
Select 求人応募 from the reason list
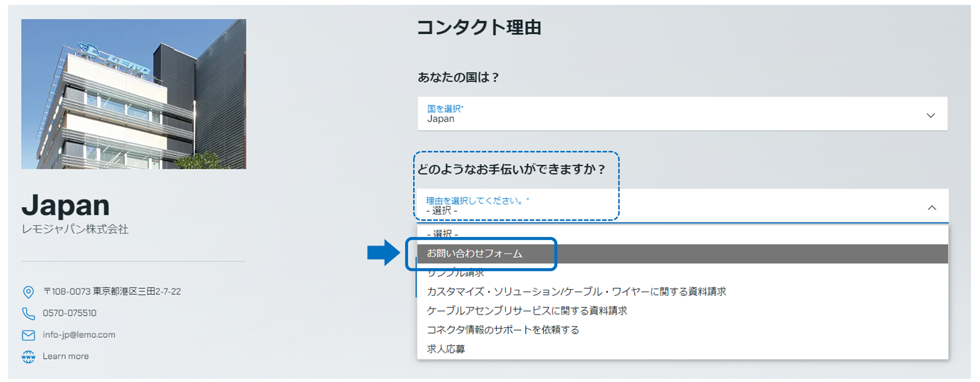[x=682, y=349]
